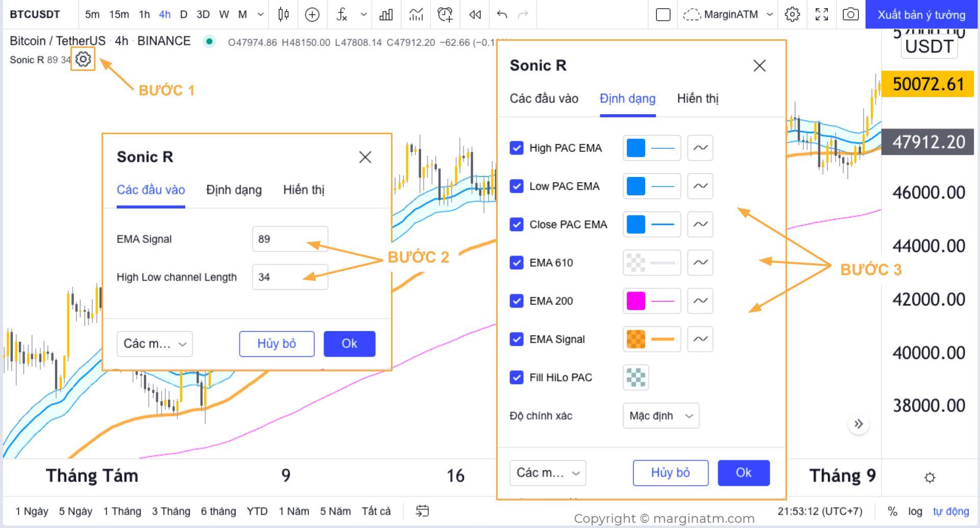Image resolution: width=980 pixels, height=528 pixels.
Task: Uncheck the High PAC EMA checkbox
Action: (x=517, y=148)
